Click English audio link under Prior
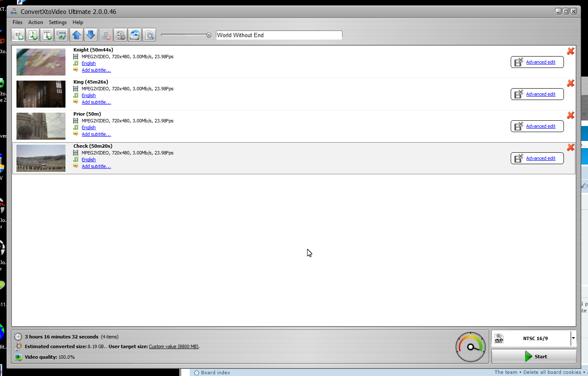 pos(89,127)
